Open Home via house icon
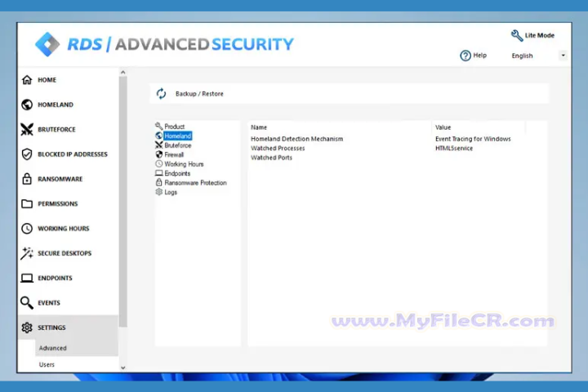Viewport: 588px width, 392px height. point(27,80)
